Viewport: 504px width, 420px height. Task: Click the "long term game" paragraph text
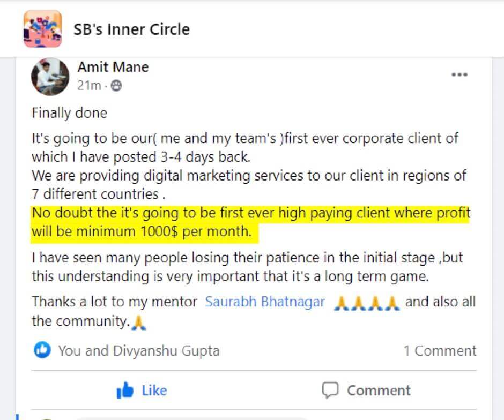coord(247,268)
